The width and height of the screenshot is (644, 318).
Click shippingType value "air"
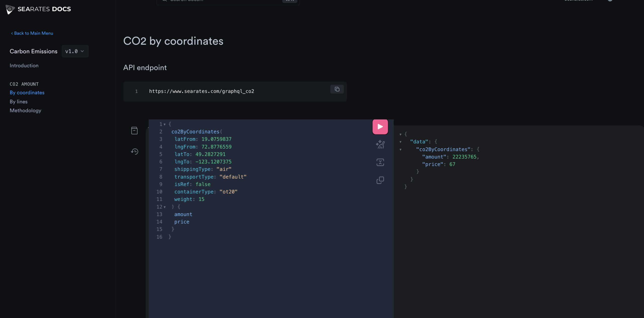click(224, 169)
